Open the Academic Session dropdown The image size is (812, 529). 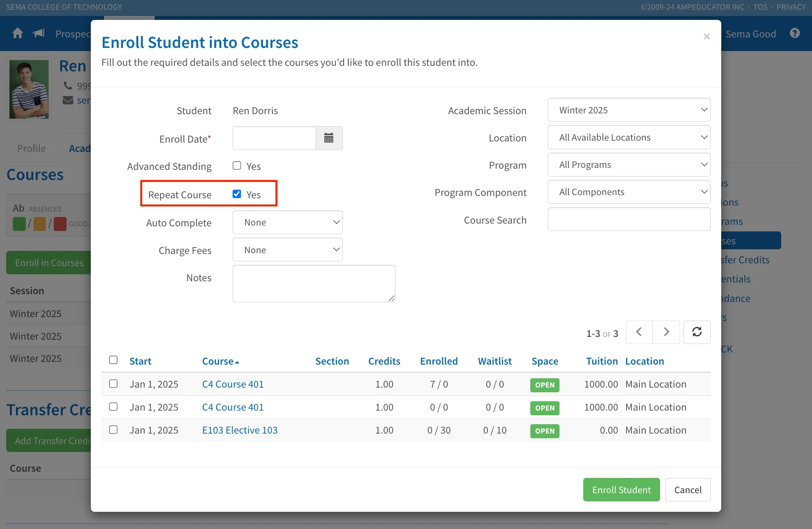tap(629, 110)
